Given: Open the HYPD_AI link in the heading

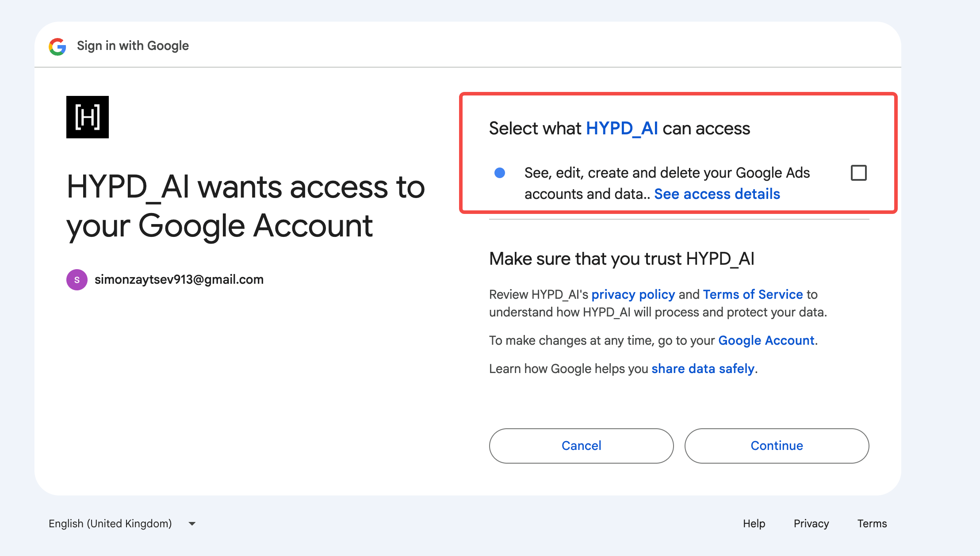Looking at the screenshot, I should tap(622, 129).
